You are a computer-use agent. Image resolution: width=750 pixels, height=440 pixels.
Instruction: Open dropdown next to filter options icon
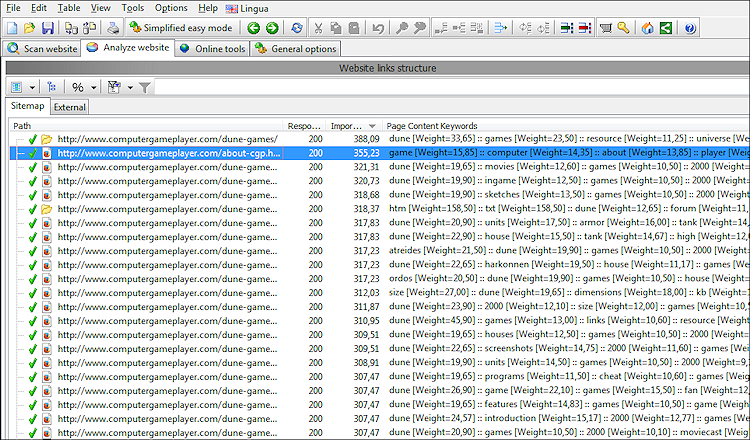(x=130, y=88)
